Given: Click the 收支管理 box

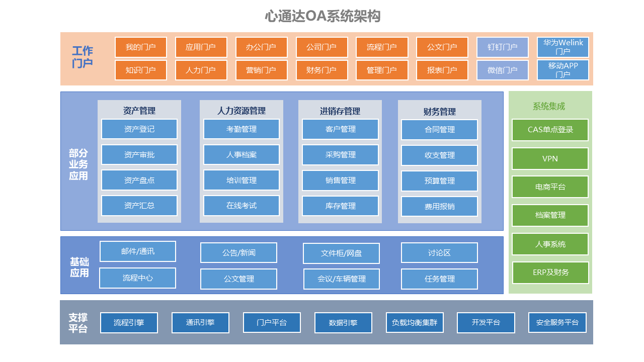Looking at the screenshot, I should coord(440,155).
